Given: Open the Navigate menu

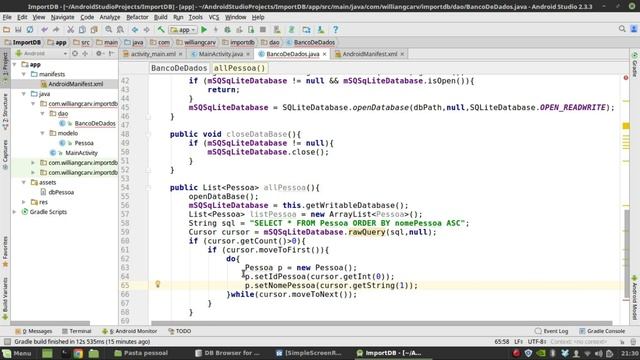Looking at the screenshot, I should (x=62, y=17).
